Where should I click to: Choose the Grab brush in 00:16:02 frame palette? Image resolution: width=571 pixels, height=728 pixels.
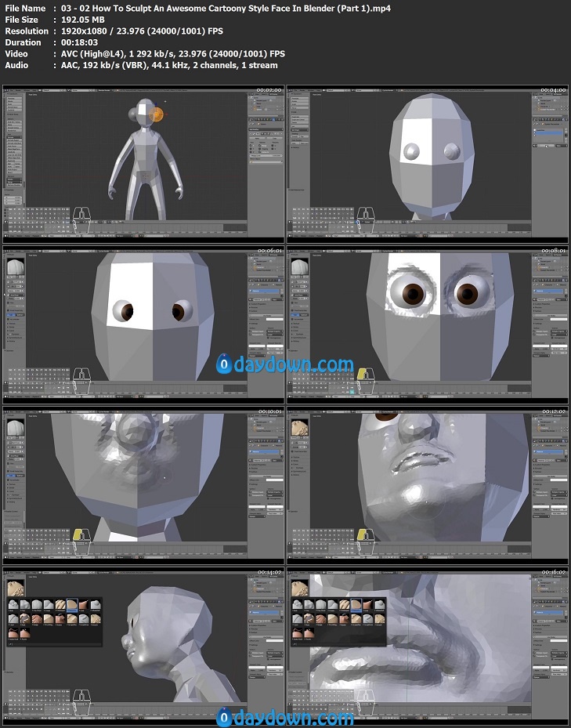[x=367, y=604]
